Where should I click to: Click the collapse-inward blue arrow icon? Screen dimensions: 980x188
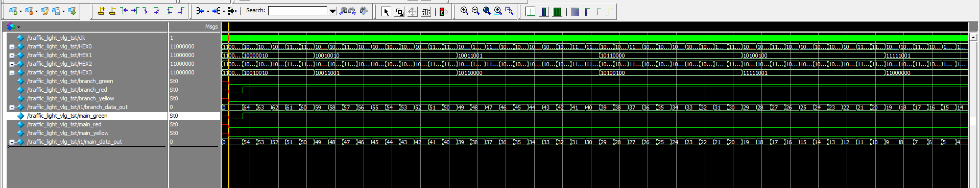tap(200, 11)
